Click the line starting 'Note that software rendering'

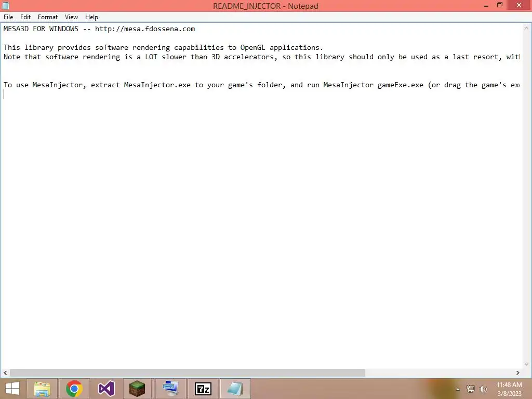262,57
